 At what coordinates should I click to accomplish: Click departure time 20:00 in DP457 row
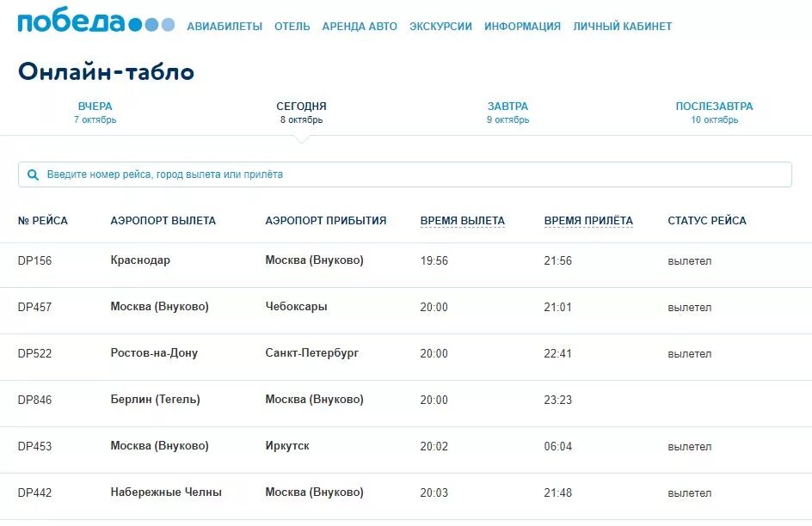(434, 307)
